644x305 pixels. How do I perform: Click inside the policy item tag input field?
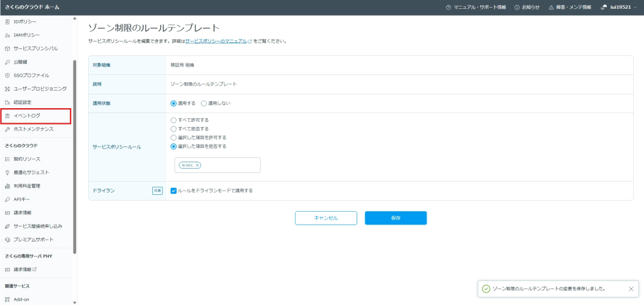coord(217,165)
